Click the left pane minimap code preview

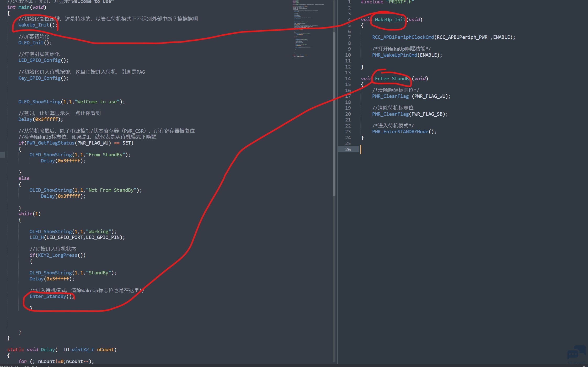tap(308, 29)
